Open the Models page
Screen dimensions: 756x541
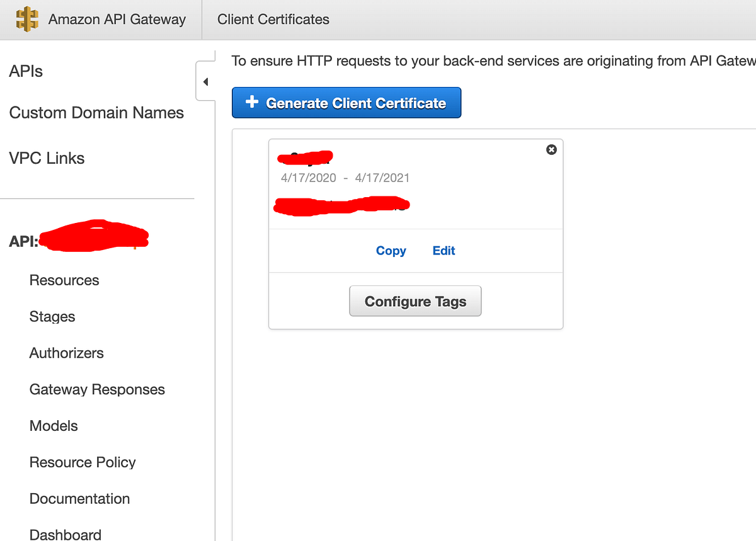pos(54,426)
